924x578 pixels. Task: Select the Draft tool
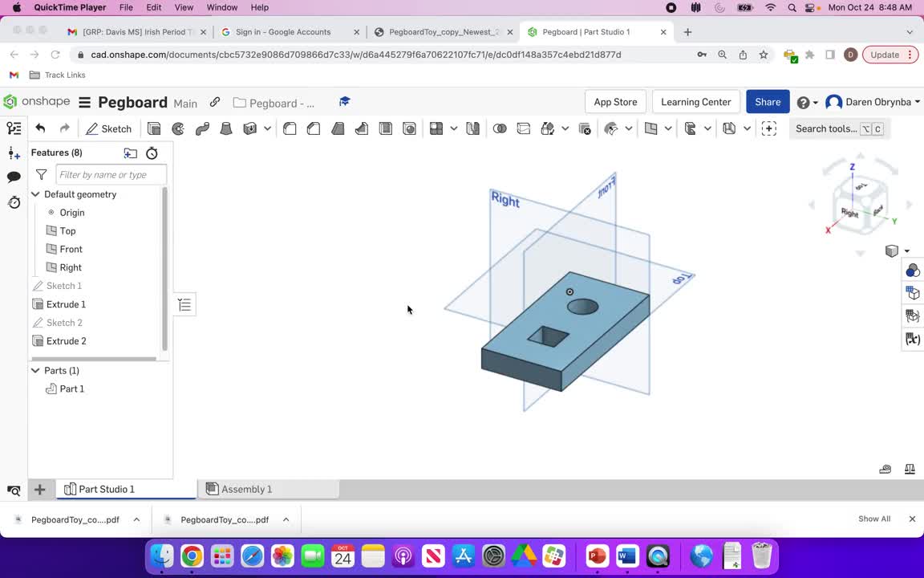click(338, 128)
